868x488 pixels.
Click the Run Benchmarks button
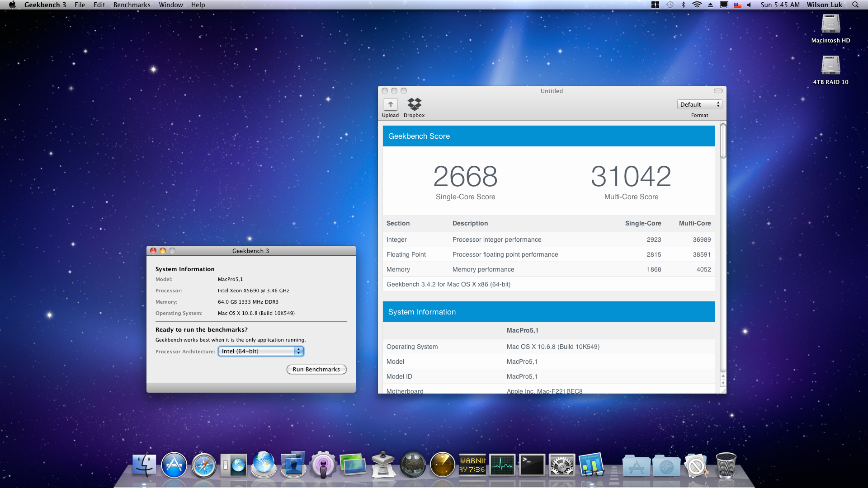click(x=316, y=369)
